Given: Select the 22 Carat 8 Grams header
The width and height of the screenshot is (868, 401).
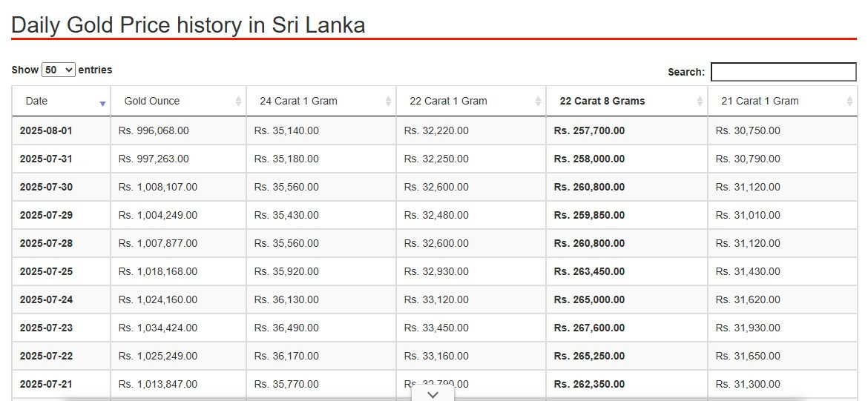Looking at the screenshot, I should 627,102.
